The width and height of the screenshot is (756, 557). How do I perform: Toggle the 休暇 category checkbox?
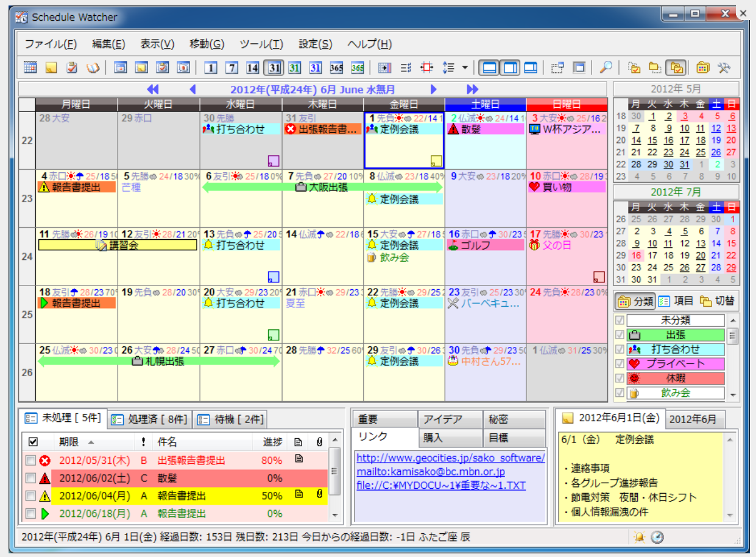(620, 379)
